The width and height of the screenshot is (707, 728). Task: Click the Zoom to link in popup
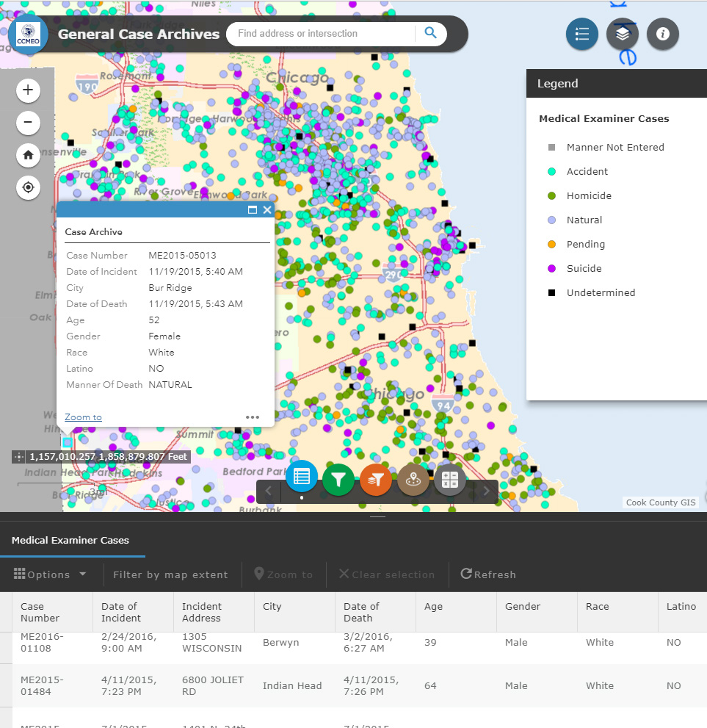(x=83, y=417)
